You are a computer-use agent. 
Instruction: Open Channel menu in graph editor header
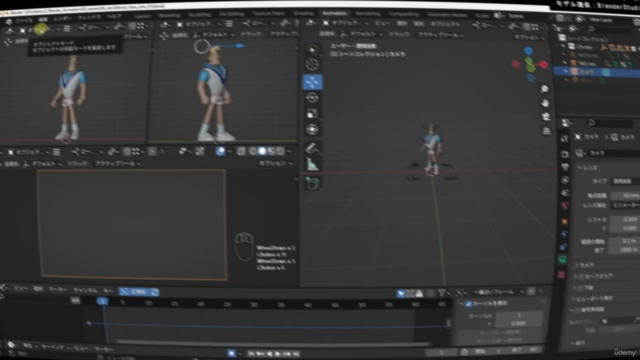pyautogui.click(x=85, y=290)
